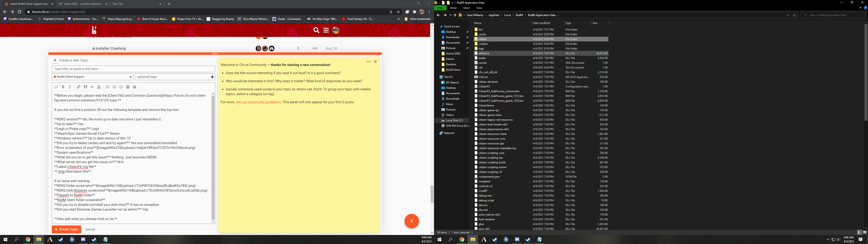Image resolution: width=868 pixels, height=244 pixels.
Task: Open the composer options gear menu
Action: [x=135, y=87]
